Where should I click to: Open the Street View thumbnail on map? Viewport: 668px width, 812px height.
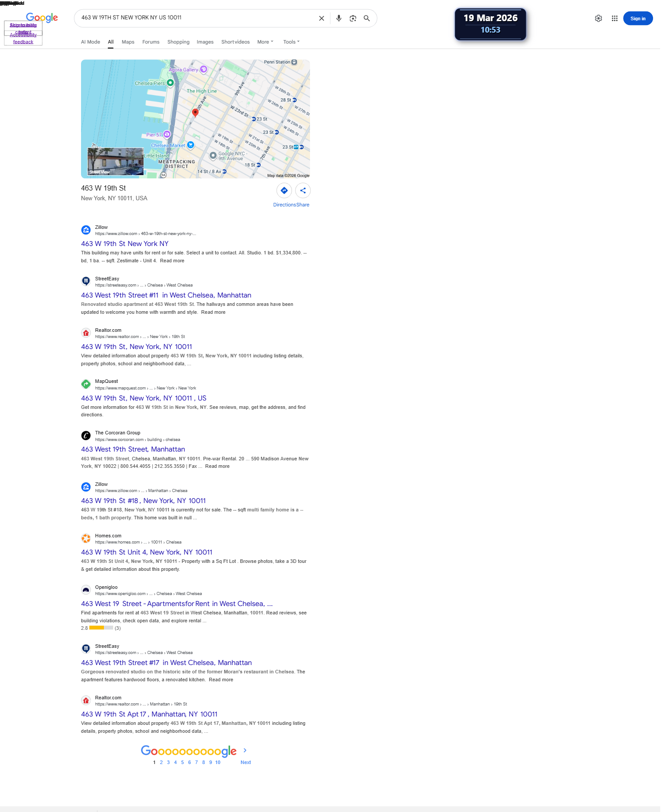coord(115,162)
